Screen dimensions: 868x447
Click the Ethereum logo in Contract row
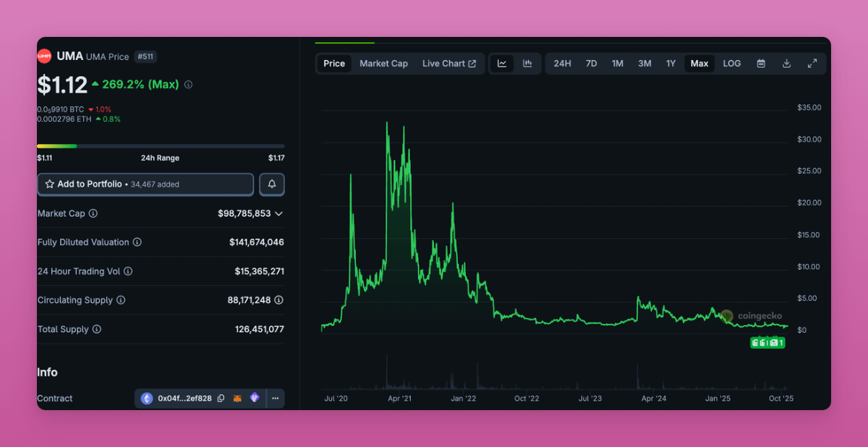tap(147, 399)
